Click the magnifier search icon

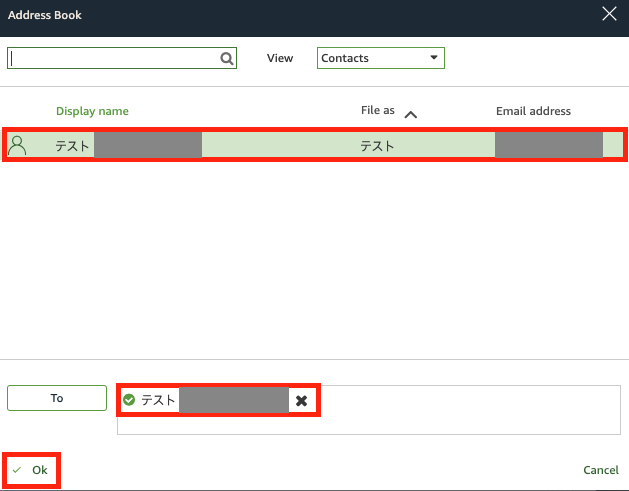pyautogui.click(x=227, y=59)
